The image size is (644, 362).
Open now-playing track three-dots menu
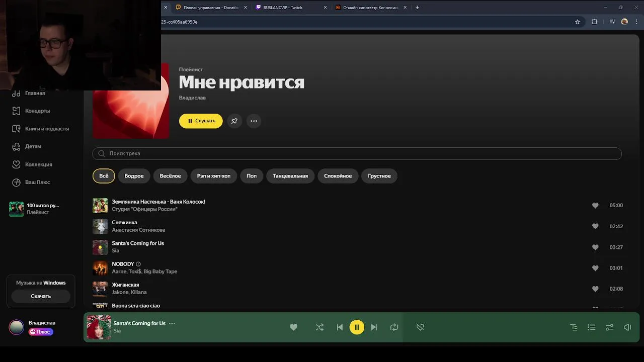point(172,323)
